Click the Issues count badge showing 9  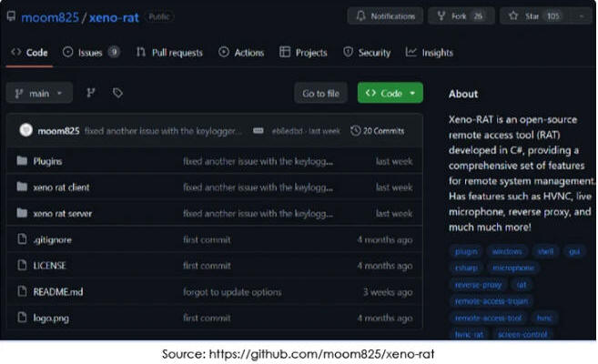point(114,52)
